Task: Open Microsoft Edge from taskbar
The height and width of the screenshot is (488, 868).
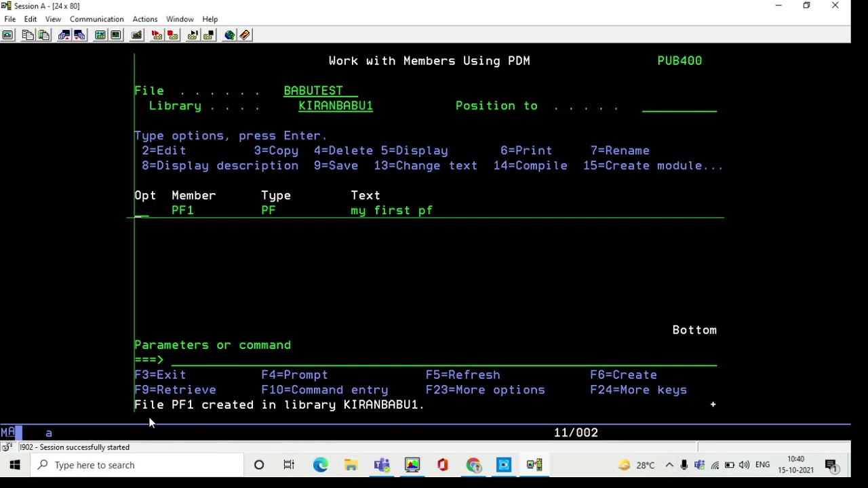Action: click(320, 465)
